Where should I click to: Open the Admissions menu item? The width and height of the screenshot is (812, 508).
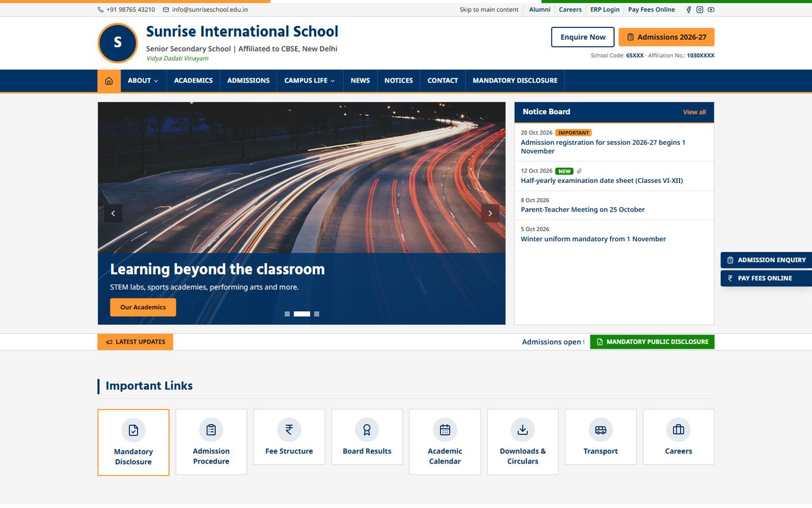pos(249,81)
